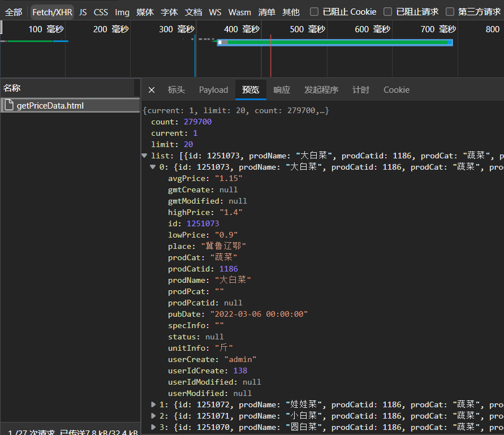Switch to the 预览 tab
The height and width of the screenshot is (435, 504).
pyautogui.click(x=251, y=90)
